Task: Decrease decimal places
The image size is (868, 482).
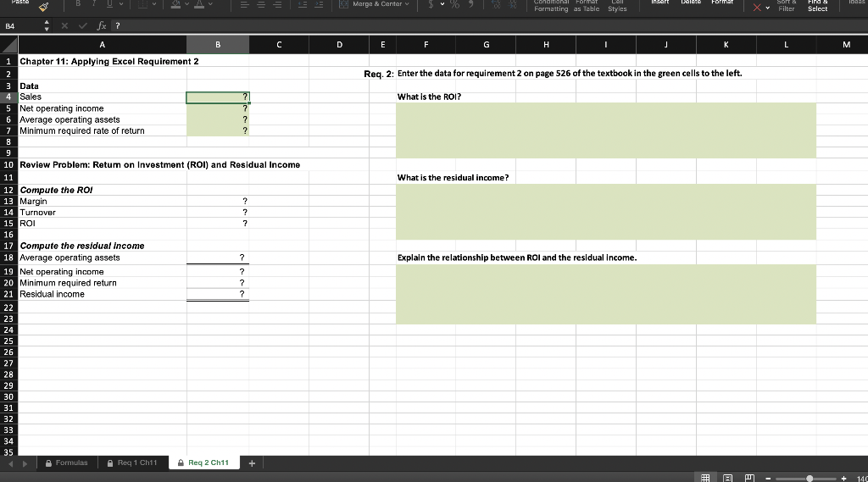Action: (512, 4)
